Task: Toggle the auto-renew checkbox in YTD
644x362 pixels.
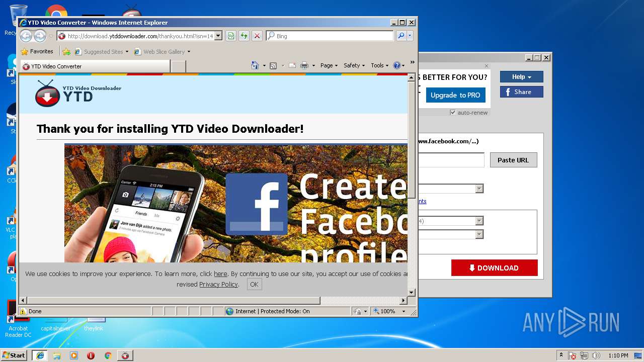Action: [453, 113]
